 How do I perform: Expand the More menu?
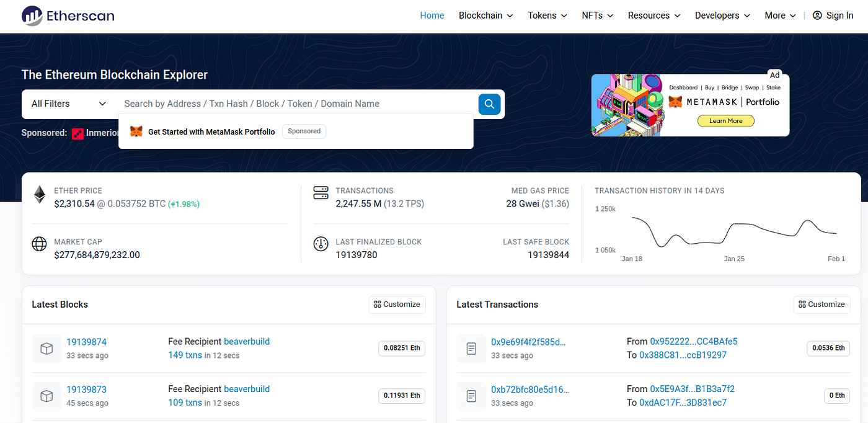(781, 16)
